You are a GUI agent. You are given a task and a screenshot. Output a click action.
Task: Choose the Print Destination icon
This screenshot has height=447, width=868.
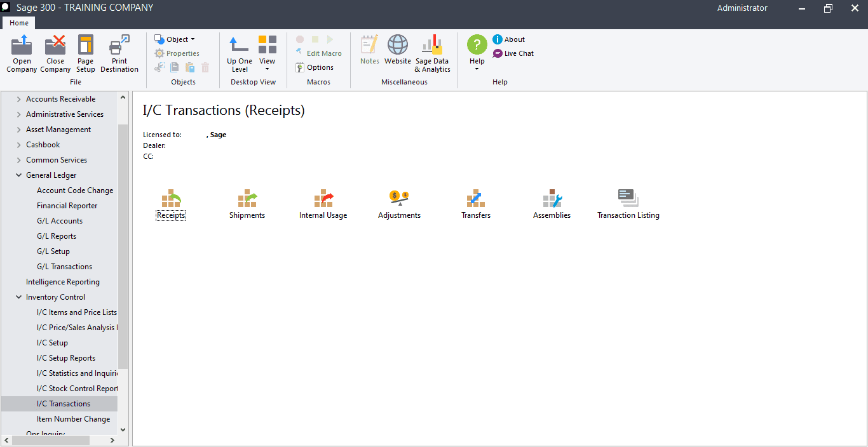pos(119,54)
